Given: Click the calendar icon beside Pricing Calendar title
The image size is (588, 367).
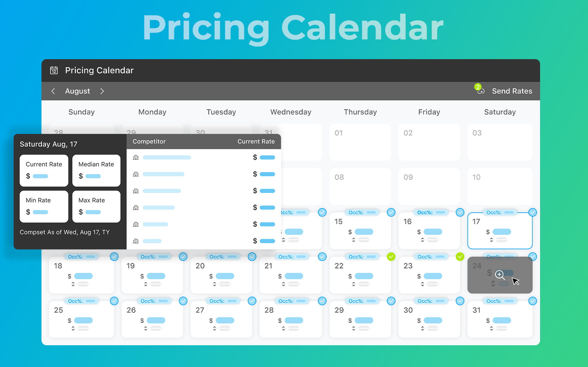Looking at the screenshot, I should pos(54,70).
